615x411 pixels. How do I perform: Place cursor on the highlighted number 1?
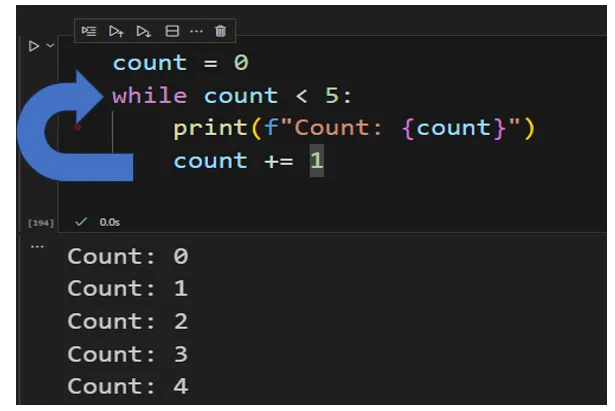click(x=317, y=160)
